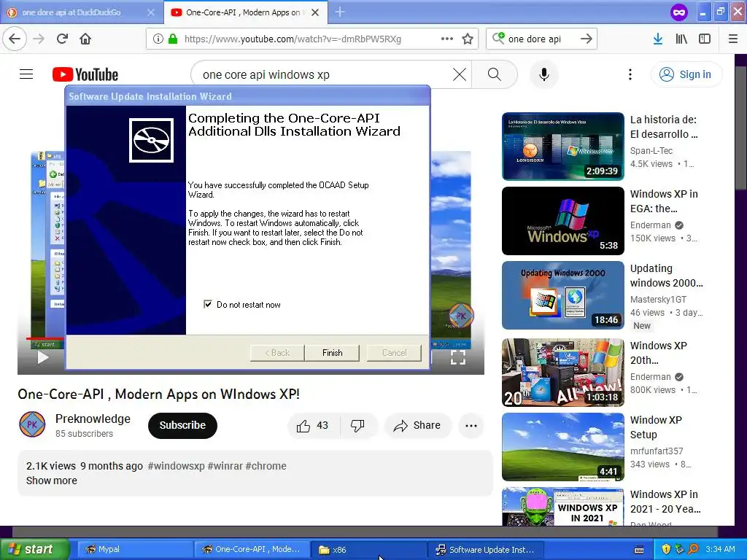Image resolution: width=747 pixels, height=560 pixels.
Task: Open the #windowsxp hashtag link
Action: [177, 466]
